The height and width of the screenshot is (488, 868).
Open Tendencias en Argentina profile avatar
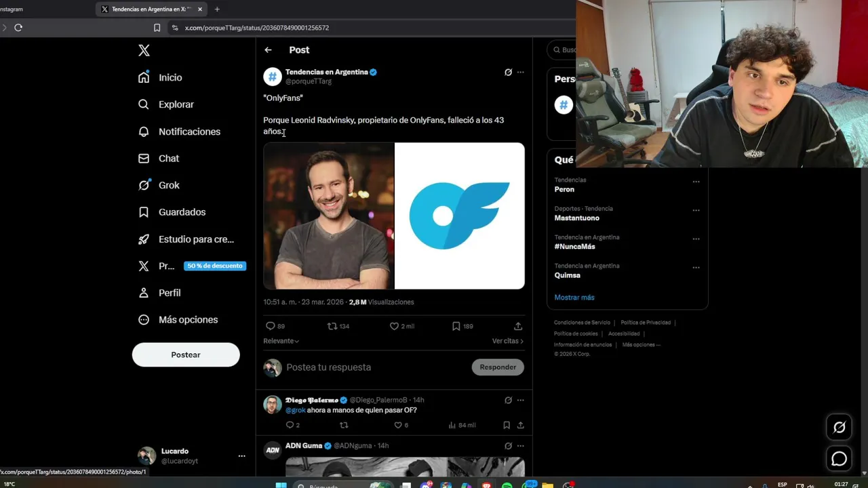273,77
